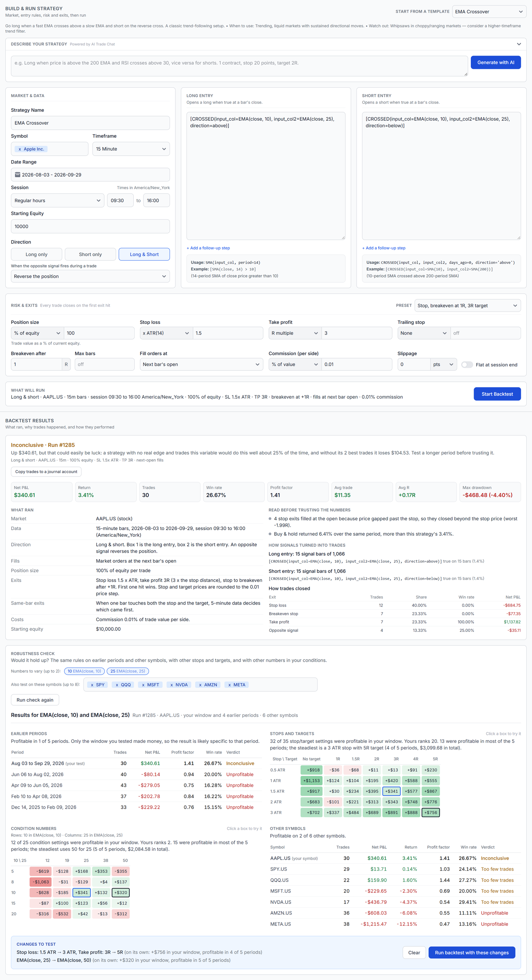Open the Start From a Template dropdown

(x=489, y=12)
